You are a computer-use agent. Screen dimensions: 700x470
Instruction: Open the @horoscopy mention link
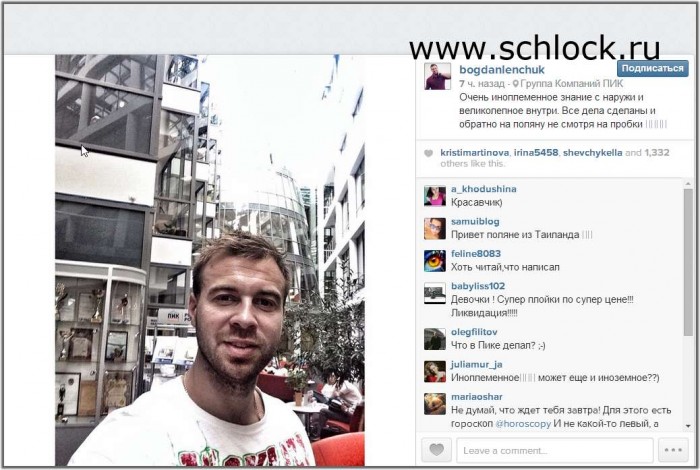[x=523, y=424]
